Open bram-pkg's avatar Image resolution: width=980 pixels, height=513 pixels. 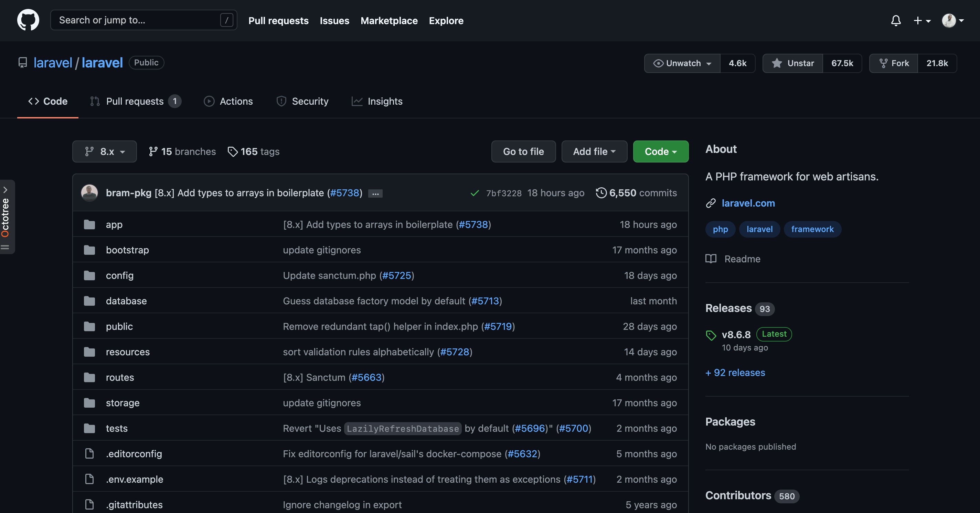pyautogui.click(x=89, y=193)
